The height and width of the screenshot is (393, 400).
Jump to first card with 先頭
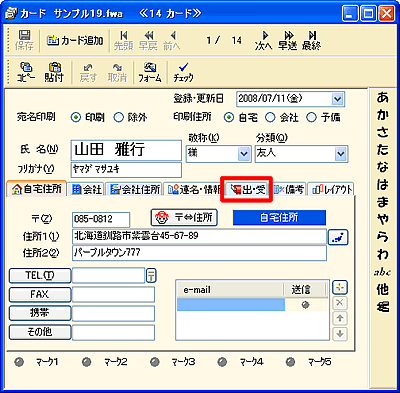(124, 40)
